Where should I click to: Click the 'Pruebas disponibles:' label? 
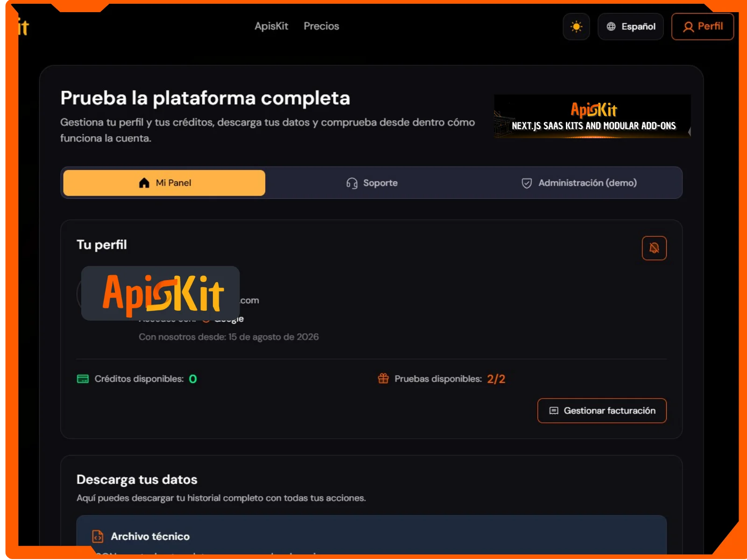pos(438,379)
